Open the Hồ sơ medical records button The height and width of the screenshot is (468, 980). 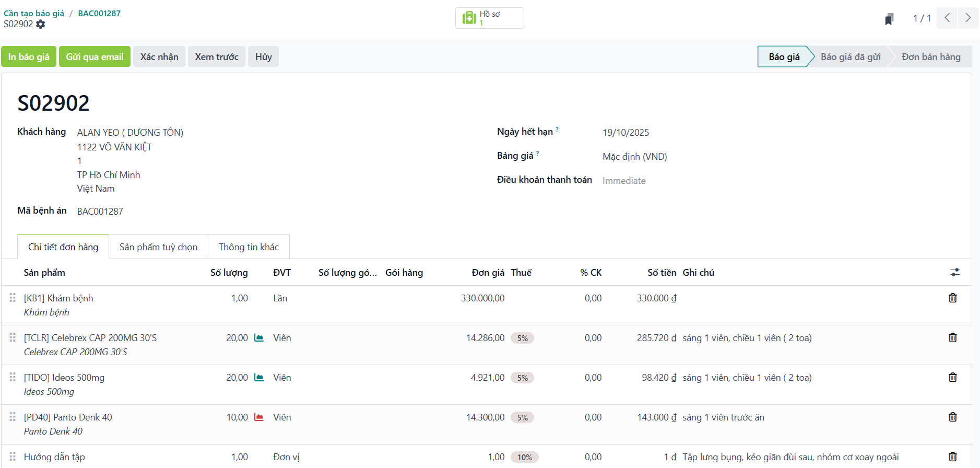(489, 18)
